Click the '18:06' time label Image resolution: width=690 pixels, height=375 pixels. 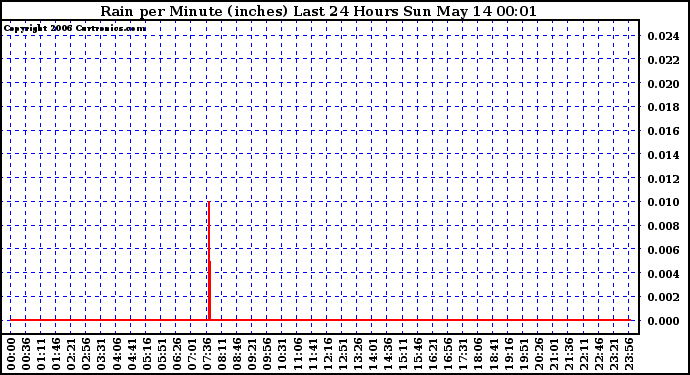[x=478, y=354]
